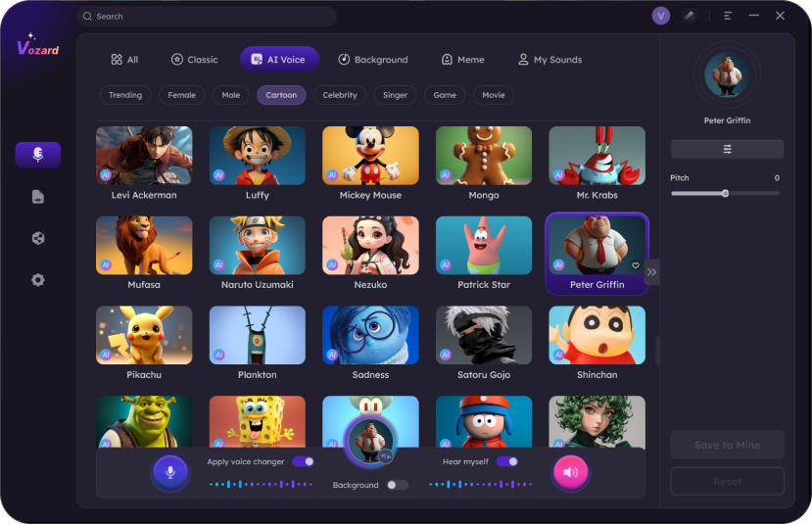The height and width of the screenshot is (524, 812).
Task: Select the Peter Griffin voice card
Action: pos(597,254)
